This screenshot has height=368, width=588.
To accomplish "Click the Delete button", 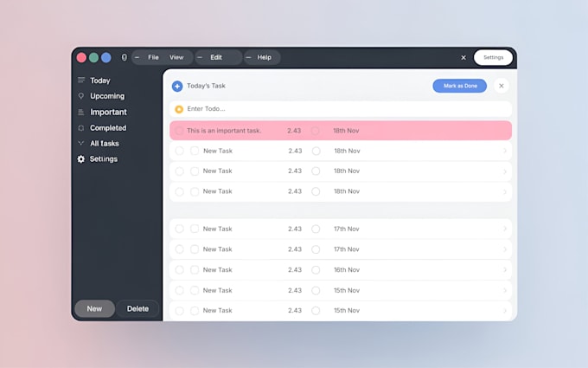I will (137, 308).
